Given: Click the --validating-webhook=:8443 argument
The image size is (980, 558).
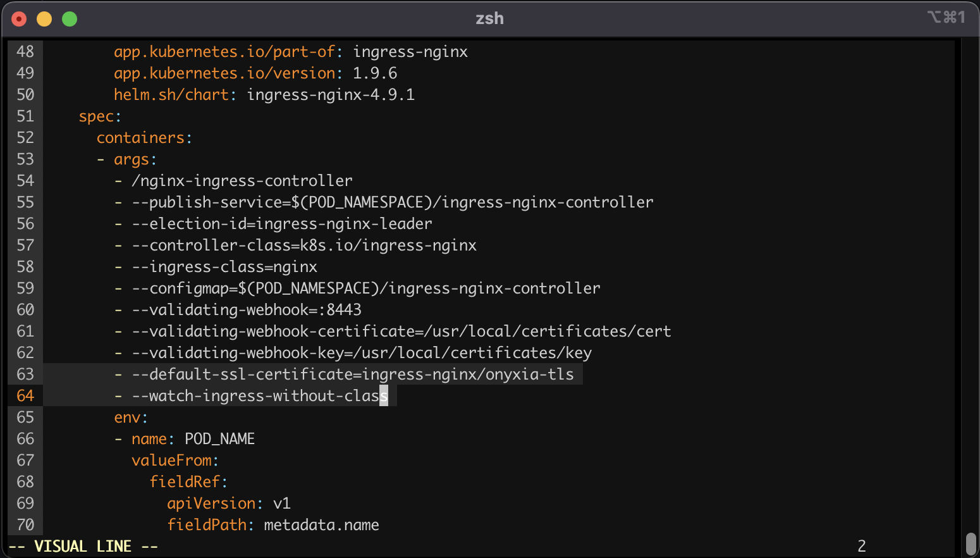Looking at the screenshot, I should (247, 310).
